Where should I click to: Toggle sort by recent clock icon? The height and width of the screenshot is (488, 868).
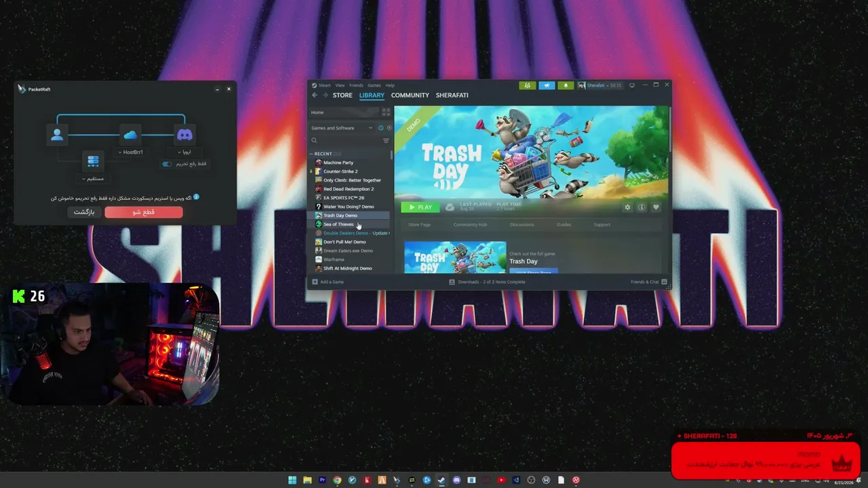380,128
